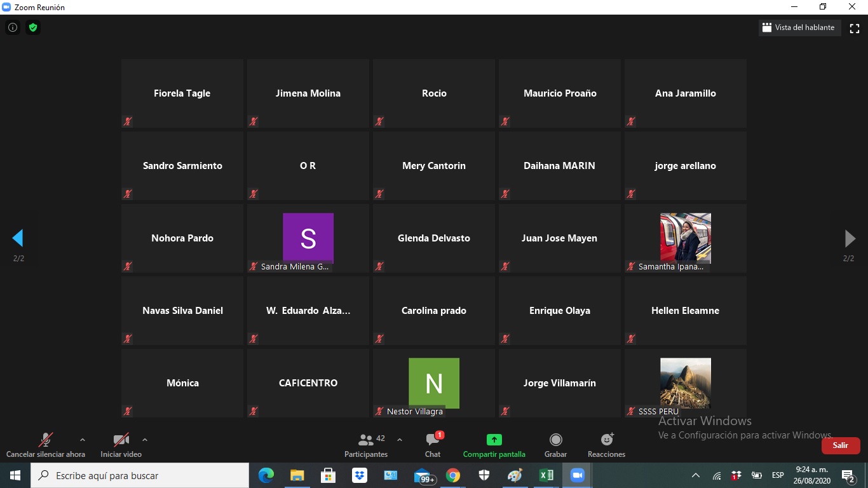The image size is (868, 488).
Task: Click the name Mónica
Action: coord(182,383)
